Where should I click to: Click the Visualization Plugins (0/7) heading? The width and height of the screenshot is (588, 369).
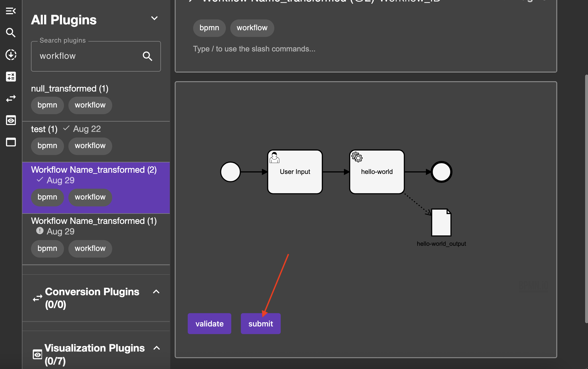tap(94, 354)
